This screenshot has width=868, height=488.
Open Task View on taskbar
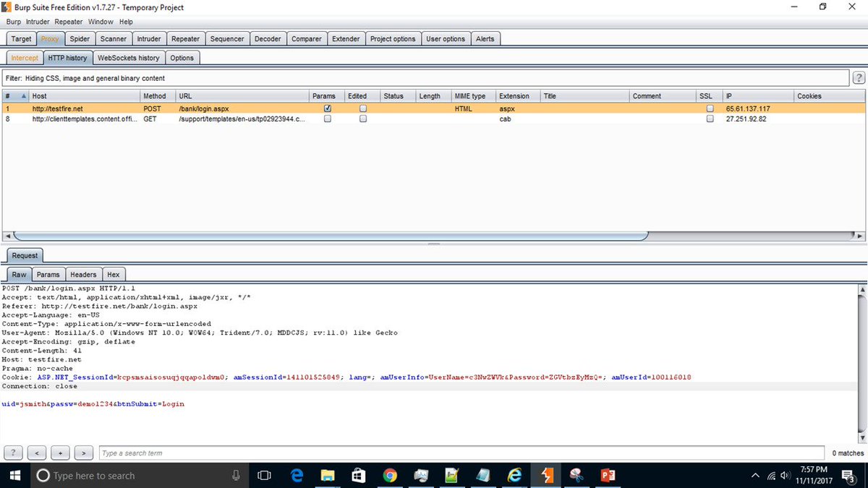[x=264, y=475]
